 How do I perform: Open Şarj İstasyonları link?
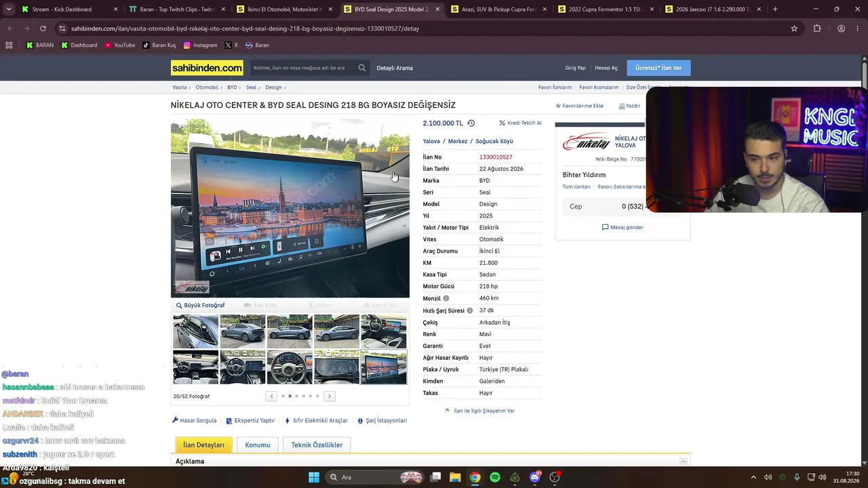pyautogui.click(x=382, y=421)
